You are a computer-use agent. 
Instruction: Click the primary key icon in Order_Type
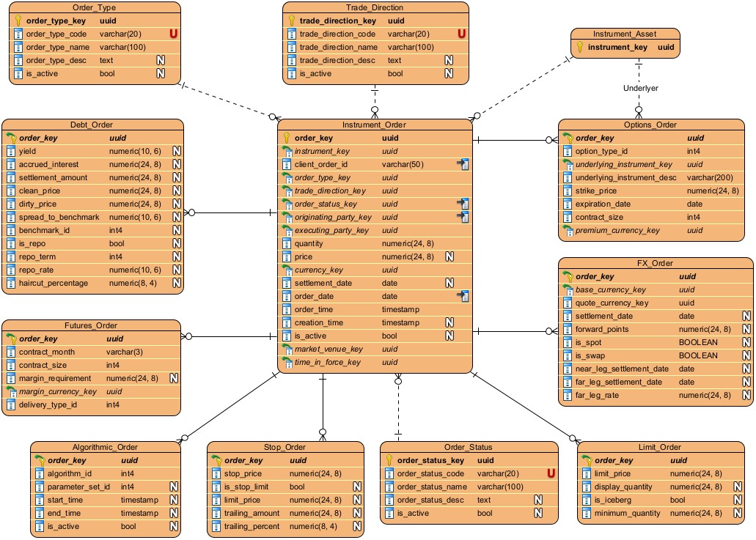[x=18, y=21]
